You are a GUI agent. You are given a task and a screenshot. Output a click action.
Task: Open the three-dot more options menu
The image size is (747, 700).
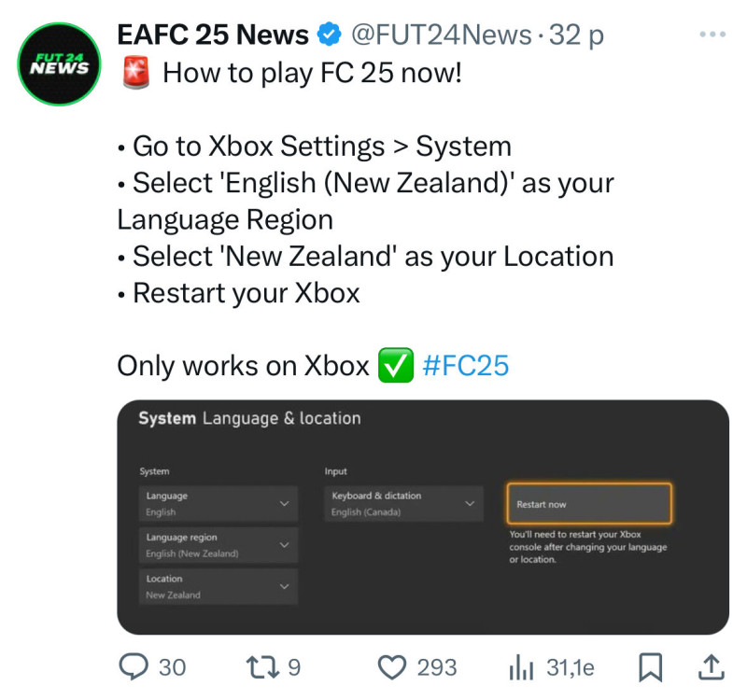point(712,35)
